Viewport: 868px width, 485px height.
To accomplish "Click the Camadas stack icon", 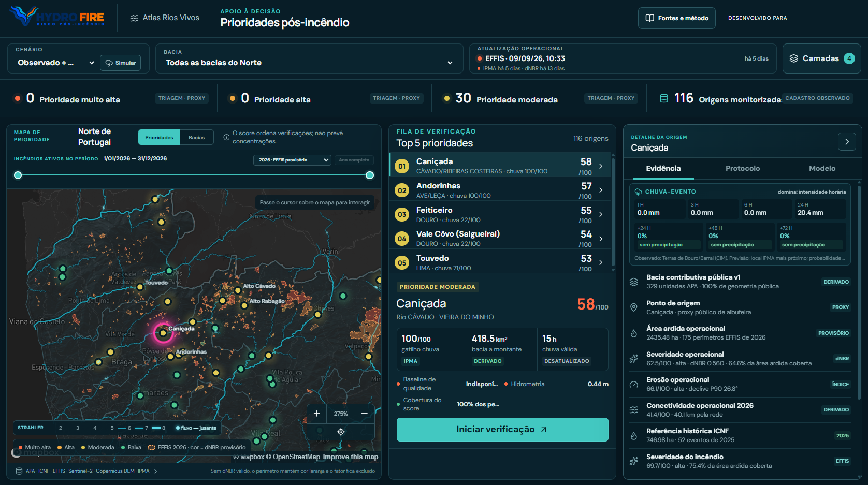I will tap(793, 58).
